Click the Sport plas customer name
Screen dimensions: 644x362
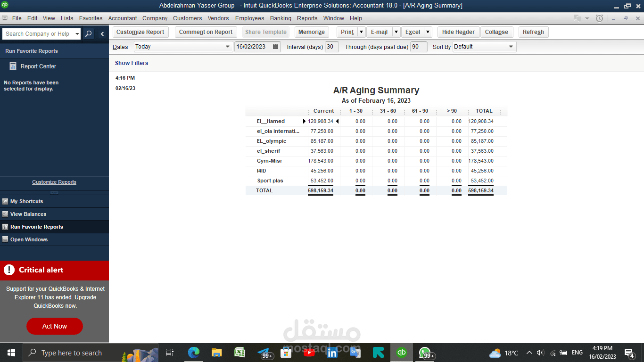[270, 181]
